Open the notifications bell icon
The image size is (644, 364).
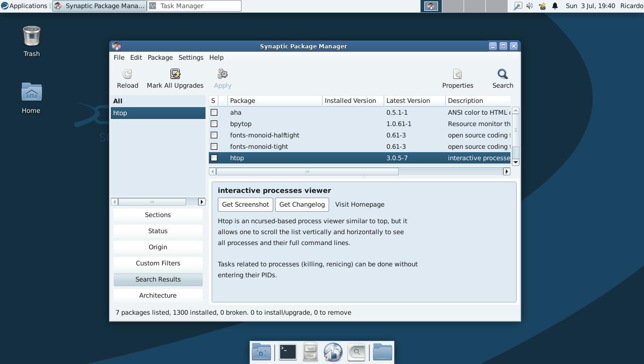click(x=555, y=6)
